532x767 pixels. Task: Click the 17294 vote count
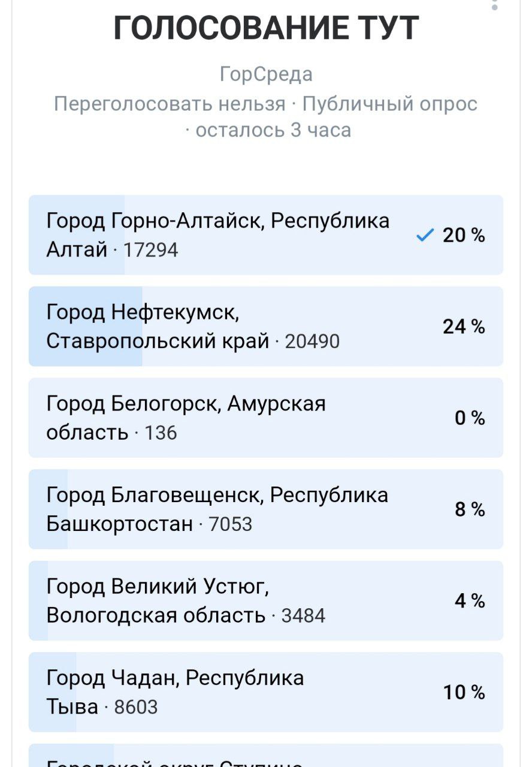click(x=150, y=249)
